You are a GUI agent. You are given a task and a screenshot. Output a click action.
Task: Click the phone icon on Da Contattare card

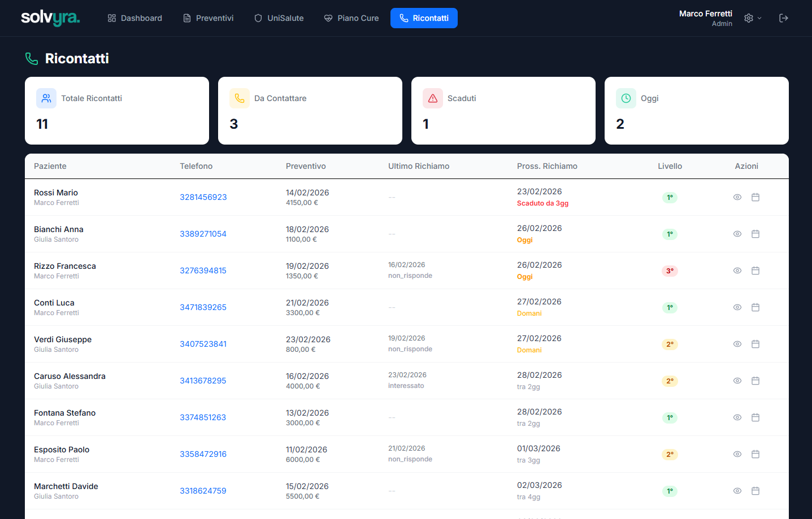[240, 98]
